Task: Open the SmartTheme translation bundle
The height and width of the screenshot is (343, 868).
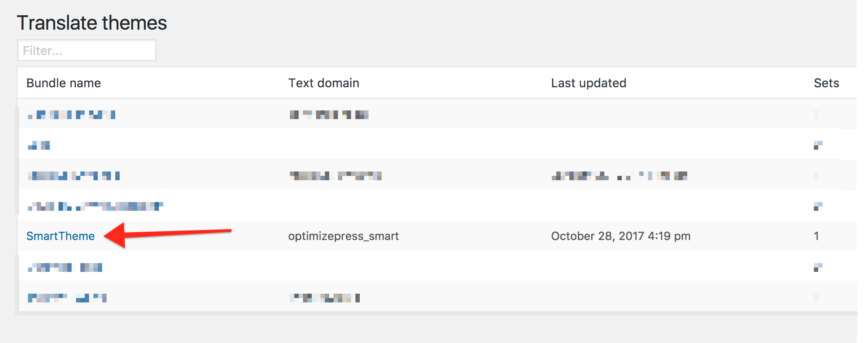Action: 60,236
